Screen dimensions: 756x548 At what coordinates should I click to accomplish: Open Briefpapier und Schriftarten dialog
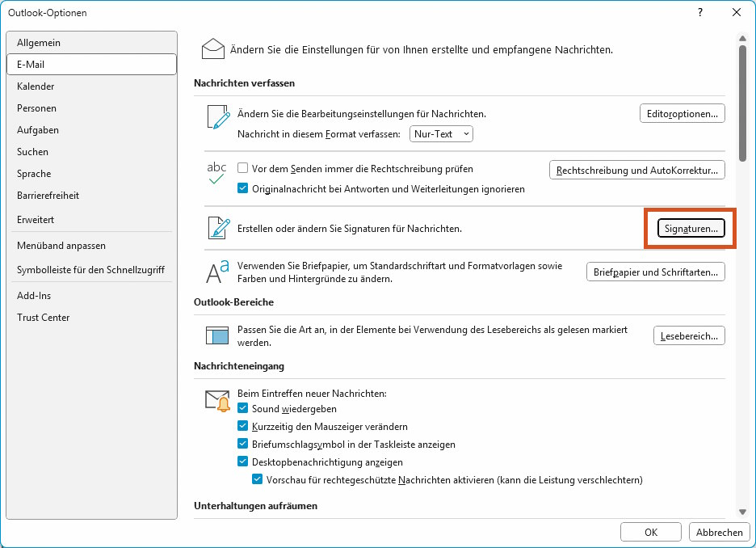pyautogui.click(x=656, y=272)
